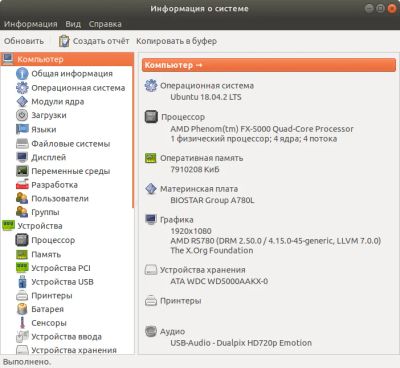Click the Батарея battery icon

22,309
